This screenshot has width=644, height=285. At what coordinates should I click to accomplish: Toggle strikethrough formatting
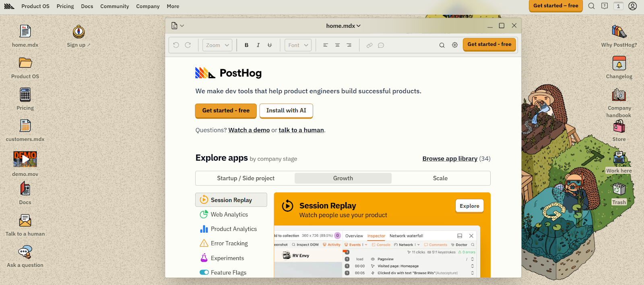[270, 45]
